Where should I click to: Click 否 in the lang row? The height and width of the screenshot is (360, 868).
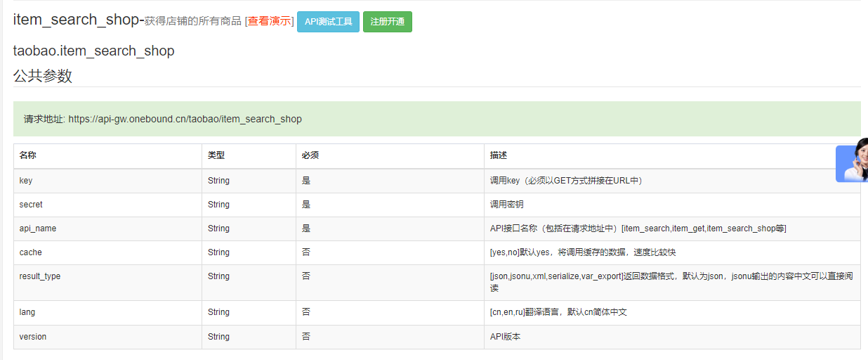click(x=306, y=312)
